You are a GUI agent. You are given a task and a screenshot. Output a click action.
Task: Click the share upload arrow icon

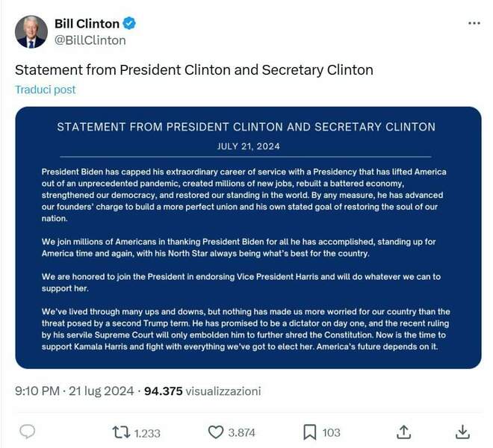click(x=403, y=432)
